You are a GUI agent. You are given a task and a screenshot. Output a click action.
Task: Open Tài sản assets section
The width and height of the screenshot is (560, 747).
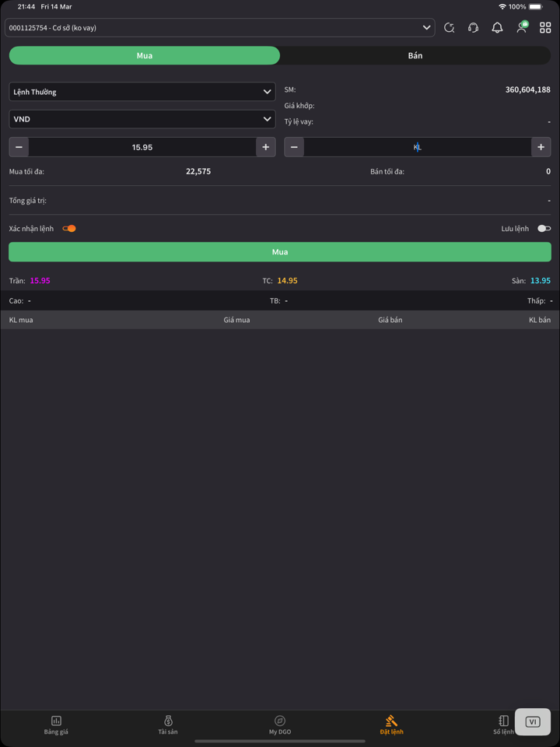tap(168, 724)
